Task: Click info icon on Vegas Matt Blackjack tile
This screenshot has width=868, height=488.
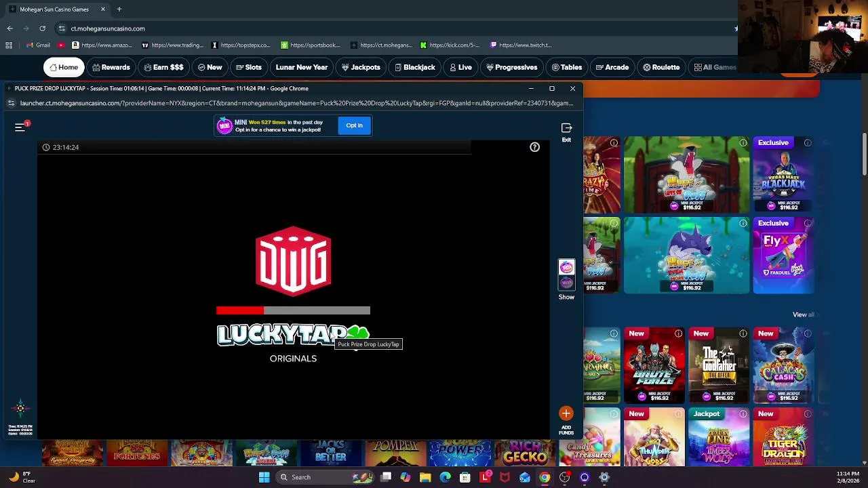Action: point(808,143)
